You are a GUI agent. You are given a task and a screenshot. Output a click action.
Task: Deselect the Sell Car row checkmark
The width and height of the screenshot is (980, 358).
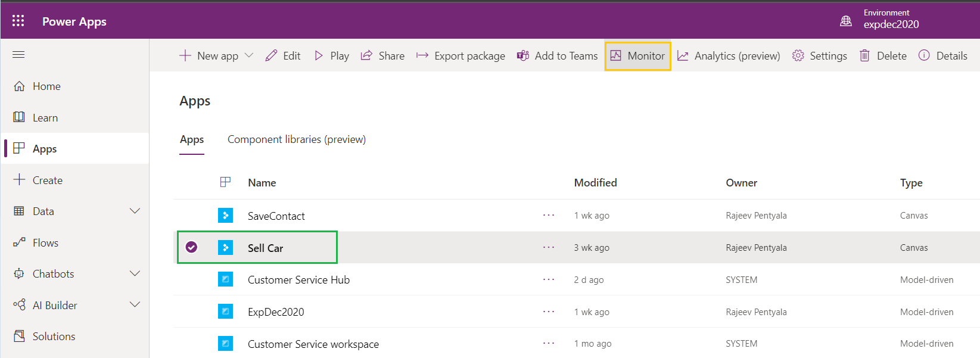coord(191,247)
